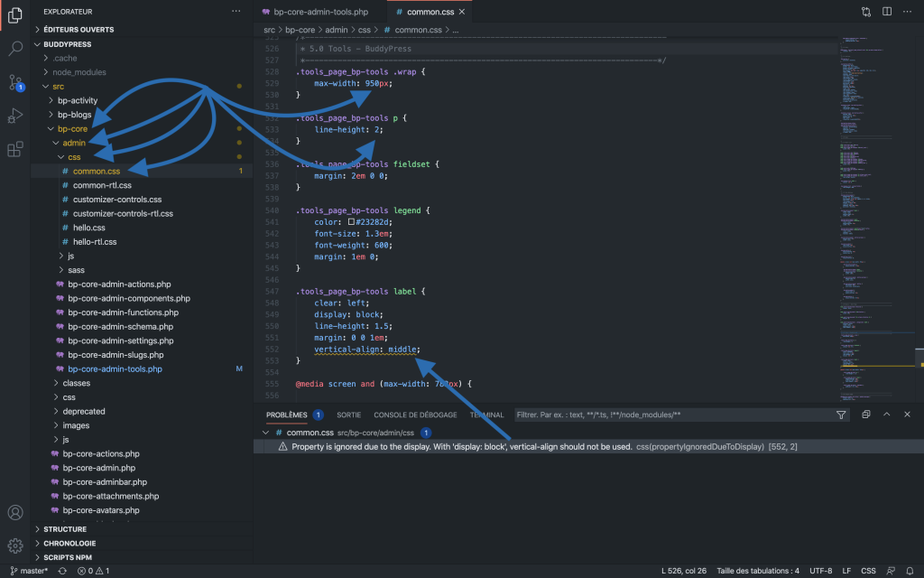Collapse the BUDDYPRESS root folder

(x=67, y=44)
